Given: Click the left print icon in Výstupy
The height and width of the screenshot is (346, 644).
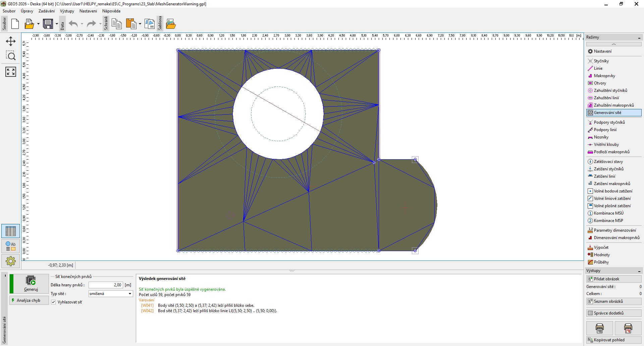Looking at the screenshot, I should coord(599,328).
